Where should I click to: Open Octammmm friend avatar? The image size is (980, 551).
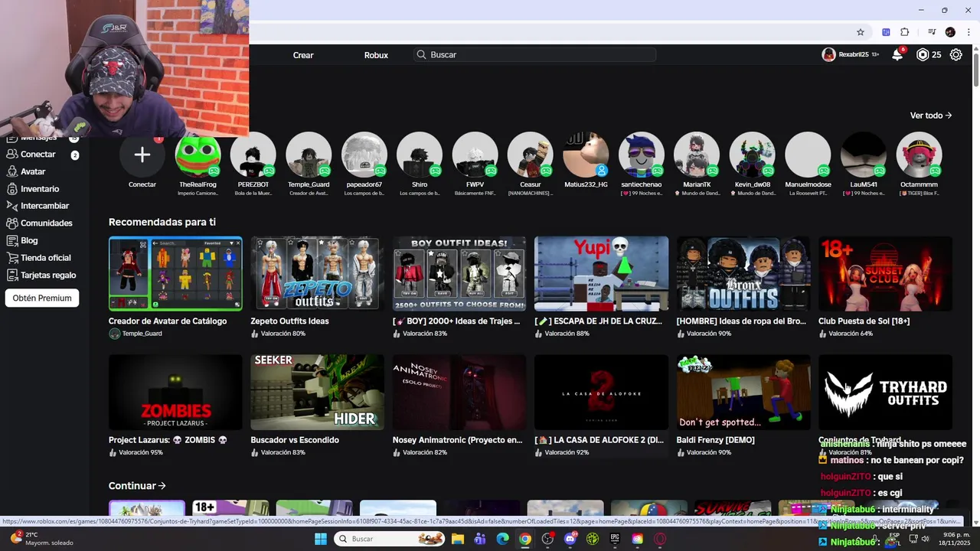click(x=919, y=155)
